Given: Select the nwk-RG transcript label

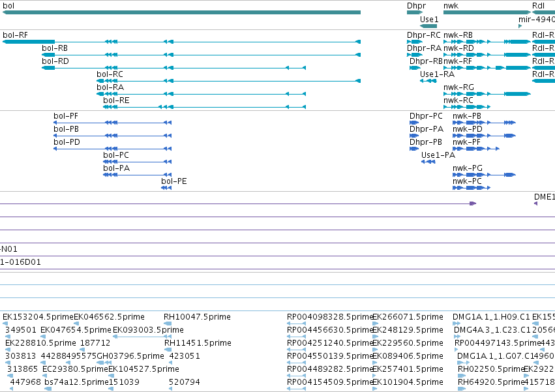Looking at the screenshot, I should pos(458,87).
